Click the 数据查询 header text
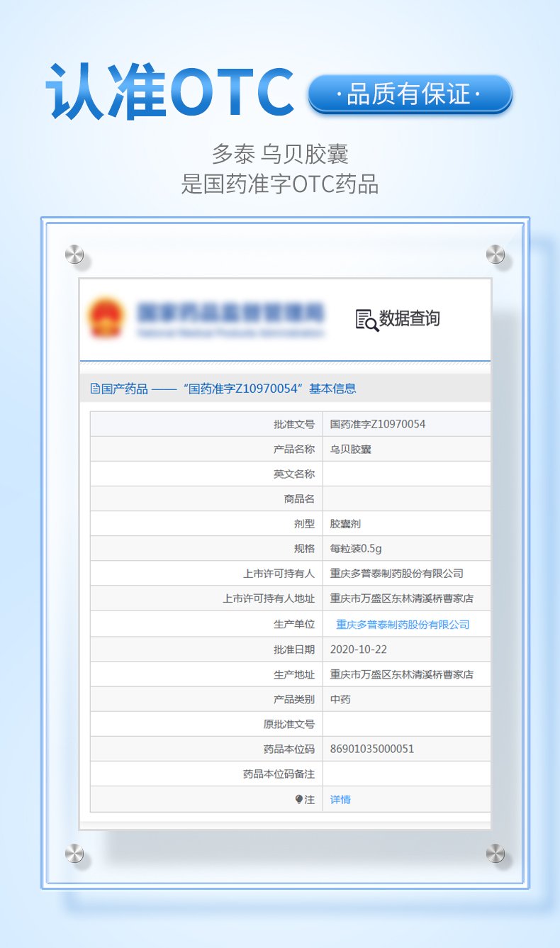560x948 pixels. [410, 318]
